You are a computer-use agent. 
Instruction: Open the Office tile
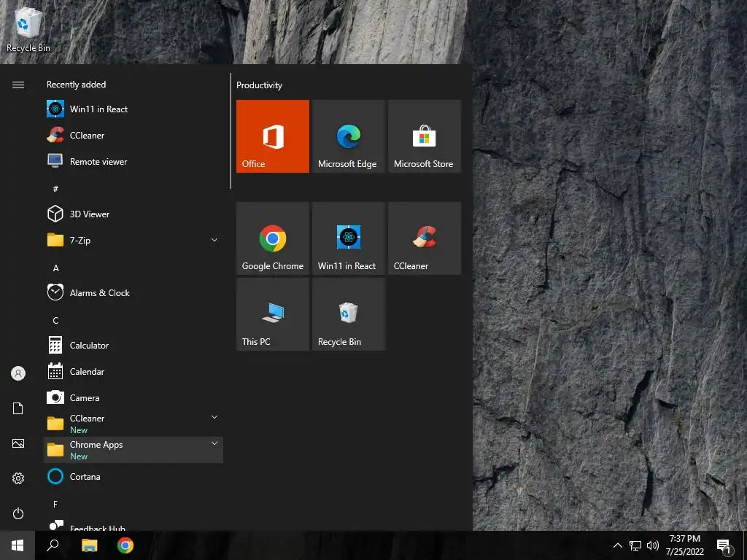(x=273, y=136)
